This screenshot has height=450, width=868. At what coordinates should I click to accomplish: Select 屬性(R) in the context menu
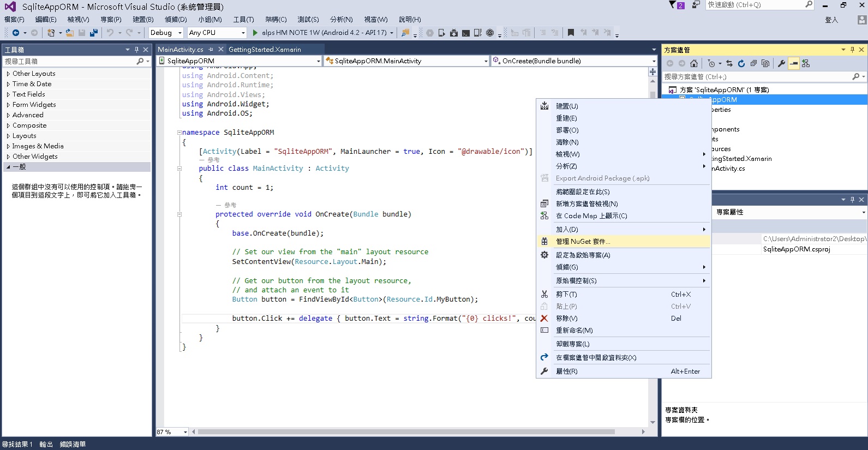[624, 371]
